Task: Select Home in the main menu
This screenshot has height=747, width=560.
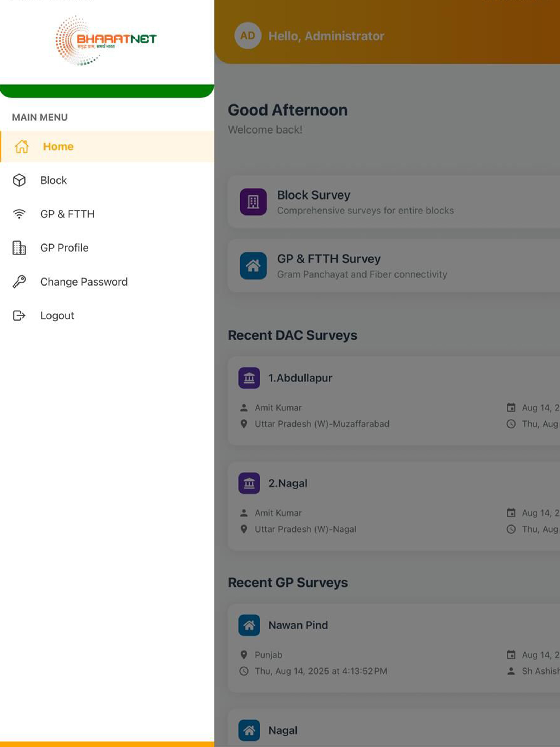Action: pyautogui.click(x=107, y=147)
